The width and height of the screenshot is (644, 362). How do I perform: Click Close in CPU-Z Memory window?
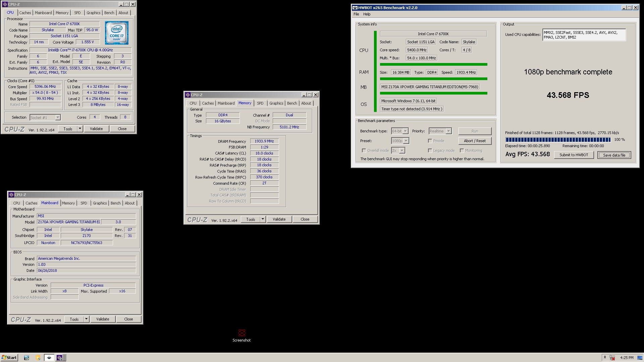[x=305, y=219]
